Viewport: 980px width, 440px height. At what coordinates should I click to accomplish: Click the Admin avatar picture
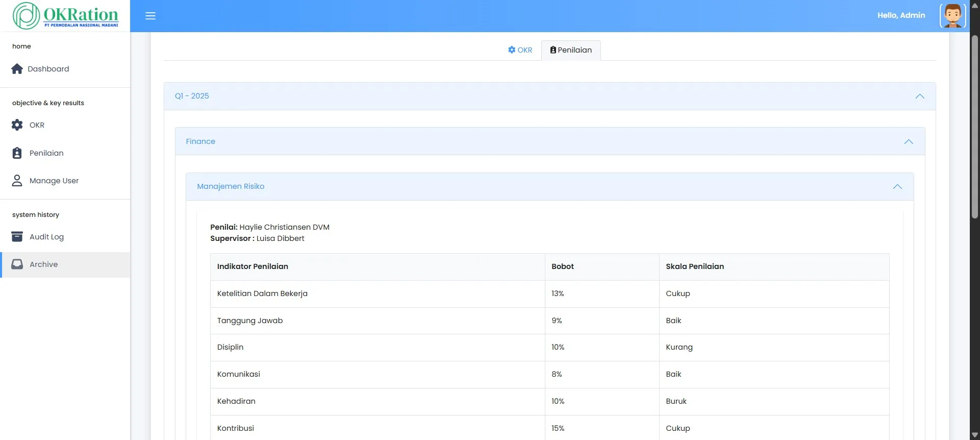tap(952, 16)
